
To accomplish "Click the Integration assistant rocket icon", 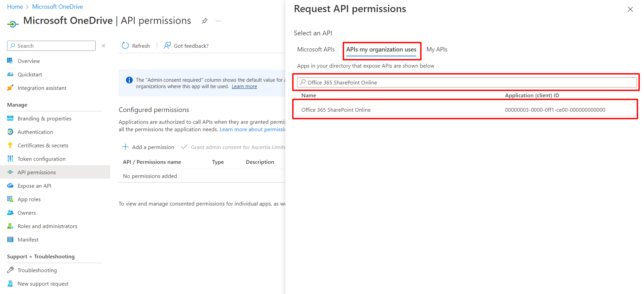I will click(10, 88).
